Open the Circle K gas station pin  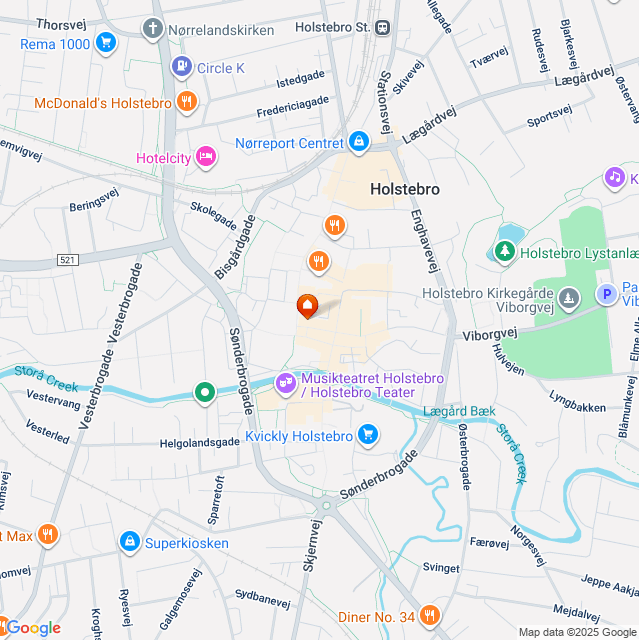(182, 66)
